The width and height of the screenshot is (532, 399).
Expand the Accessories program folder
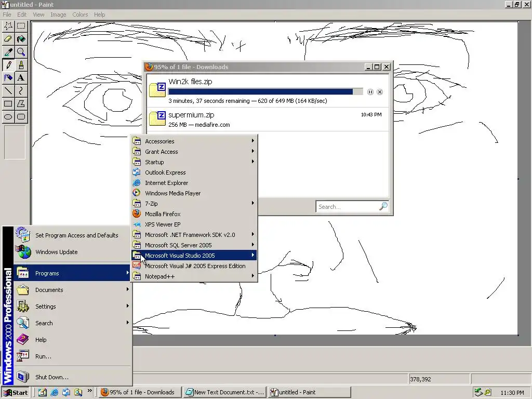194,141
